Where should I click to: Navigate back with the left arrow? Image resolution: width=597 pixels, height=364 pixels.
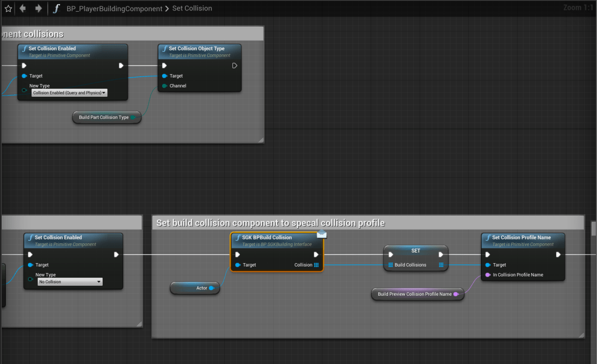(x=23, y=9)
